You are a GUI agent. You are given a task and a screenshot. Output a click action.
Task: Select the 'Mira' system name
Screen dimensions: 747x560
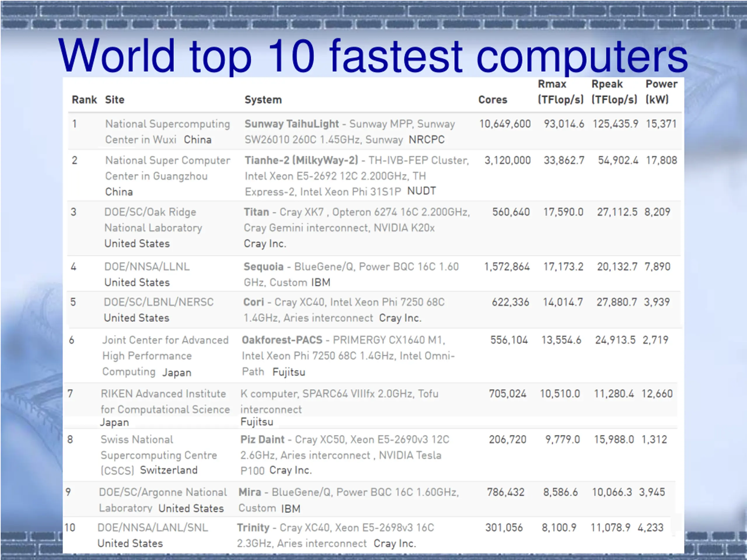250,492
